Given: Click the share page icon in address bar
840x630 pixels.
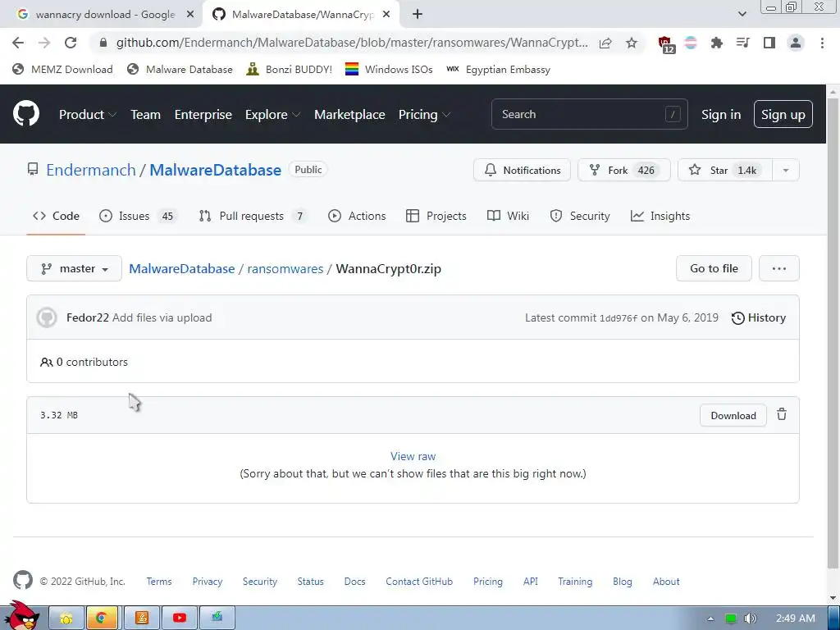Looking at the screenshot, I should [605, 43].
